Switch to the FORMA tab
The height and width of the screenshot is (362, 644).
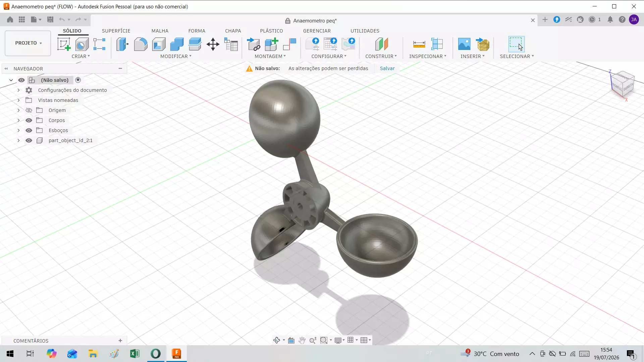tap(197, 31)
